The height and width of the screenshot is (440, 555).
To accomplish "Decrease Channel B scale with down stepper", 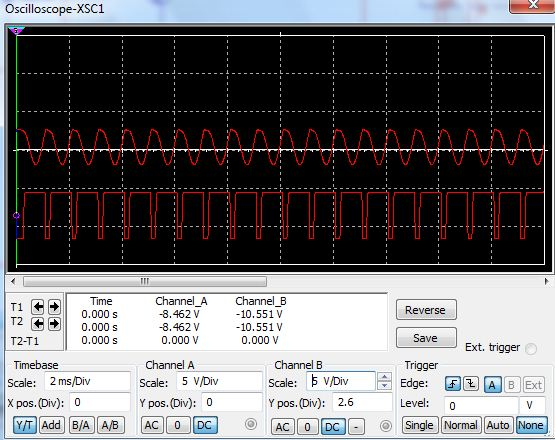I will (x=384, y=386).
